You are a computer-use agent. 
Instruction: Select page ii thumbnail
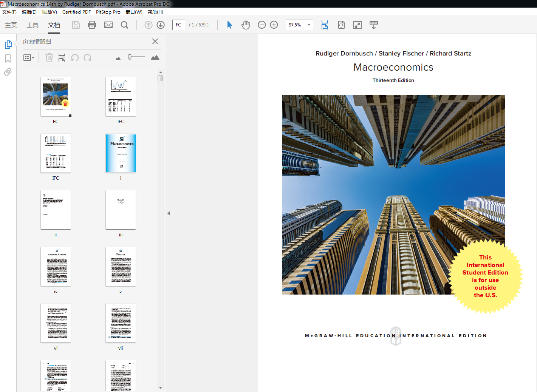tap(56, 210)
